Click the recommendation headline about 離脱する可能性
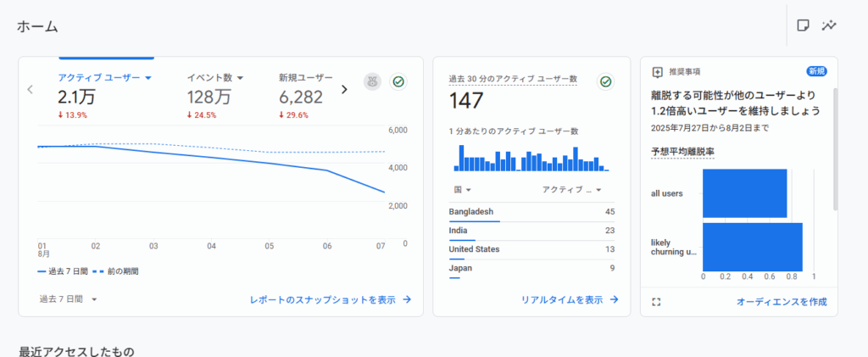 tap(737, 103)
